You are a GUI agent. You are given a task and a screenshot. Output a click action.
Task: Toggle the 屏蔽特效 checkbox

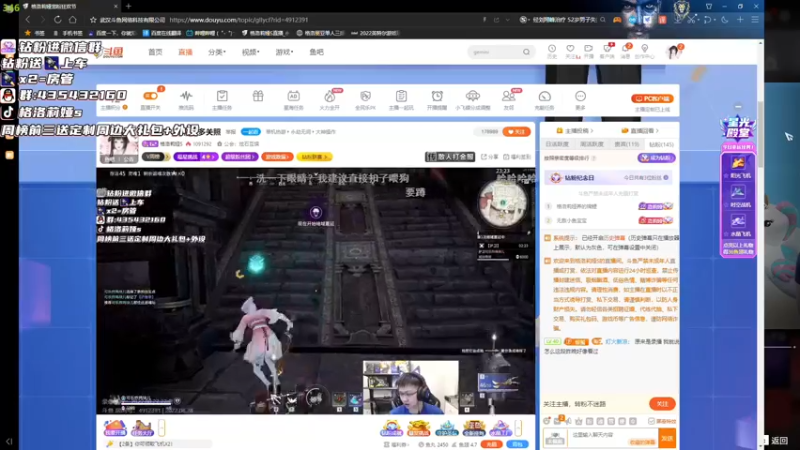click(651, 421)
